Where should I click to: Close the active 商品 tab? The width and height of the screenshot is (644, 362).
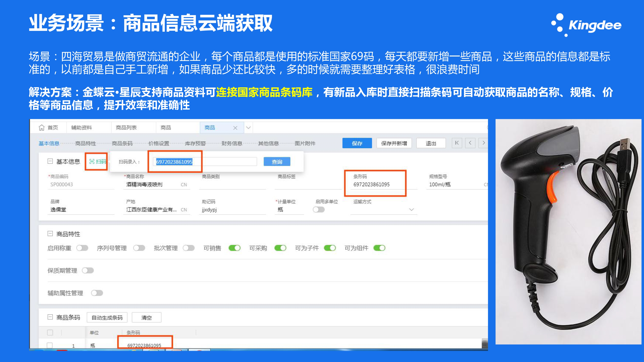coord(235,128)
